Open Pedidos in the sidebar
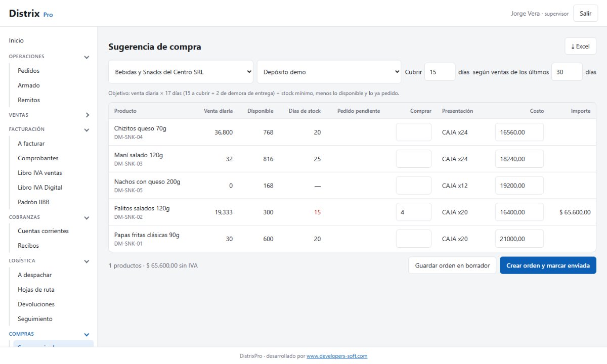This screenshot has height=364, width=607. point(28,71)
